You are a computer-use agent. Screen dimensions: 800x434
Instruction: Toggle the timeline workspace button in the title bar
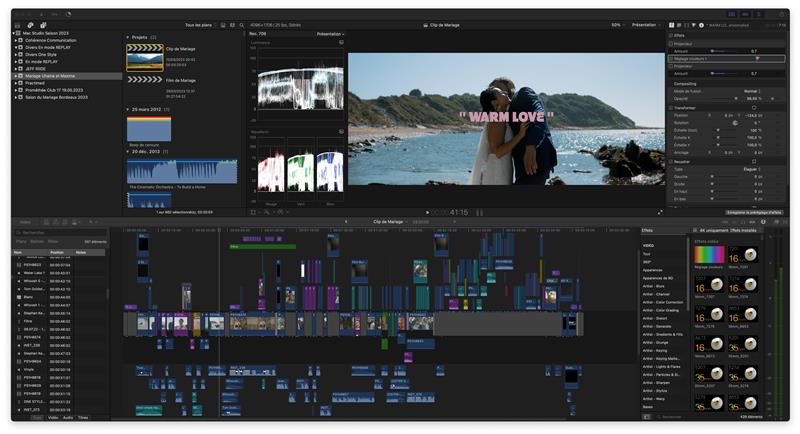point(745,14)
